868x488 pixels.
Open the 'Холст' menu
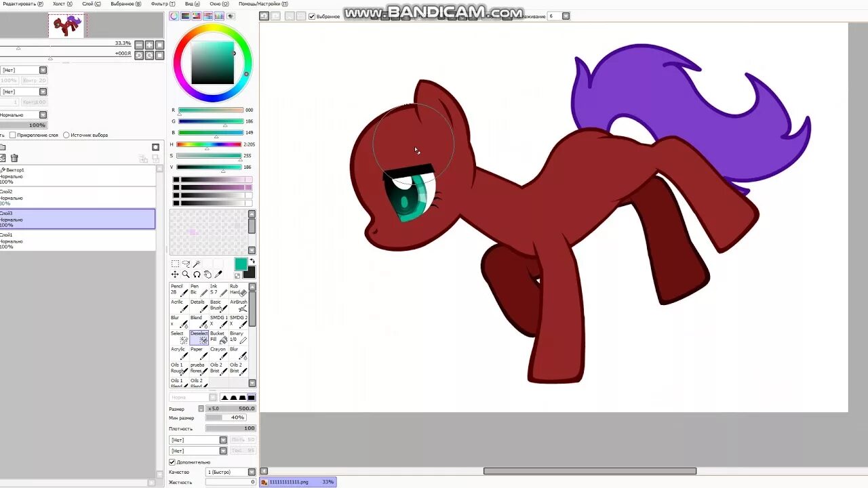coord(63,4)
